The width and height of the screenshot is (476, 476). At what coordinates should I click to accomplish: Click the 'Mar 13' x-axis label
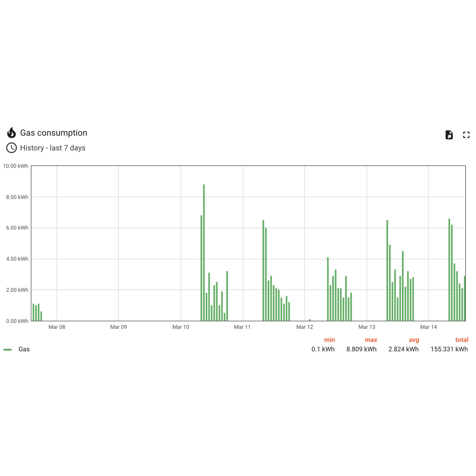pyautogui.click(x=367, y=327)
